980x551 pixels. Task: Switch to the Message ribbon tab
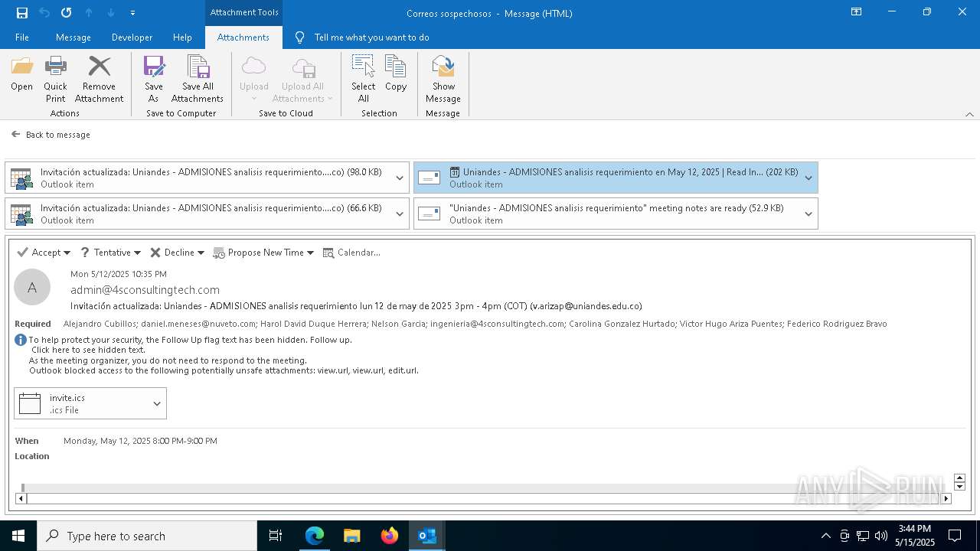tap(73, 37)
